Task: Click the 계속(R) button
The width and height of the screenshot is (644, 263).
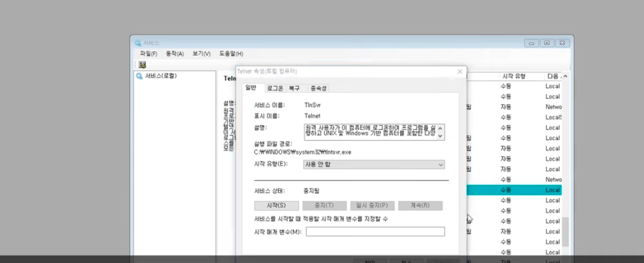Action: (421, 205)
